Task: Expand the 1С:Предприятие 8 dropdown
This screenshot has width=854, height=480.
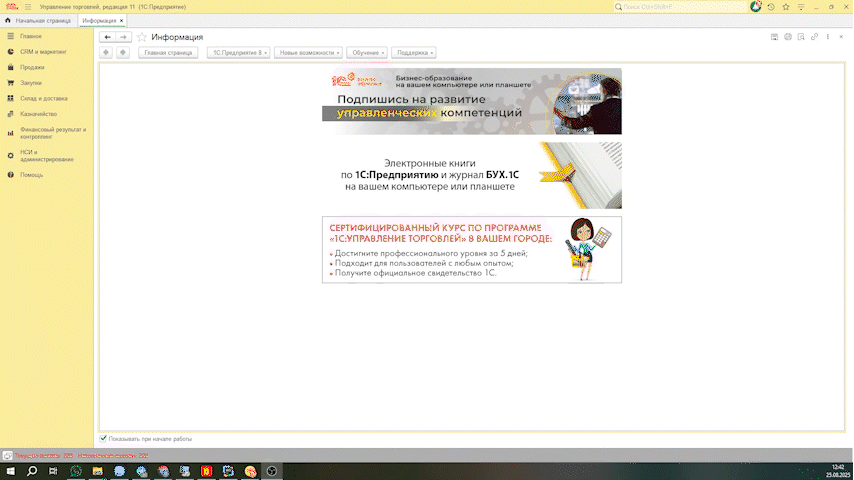Action: 239,53
